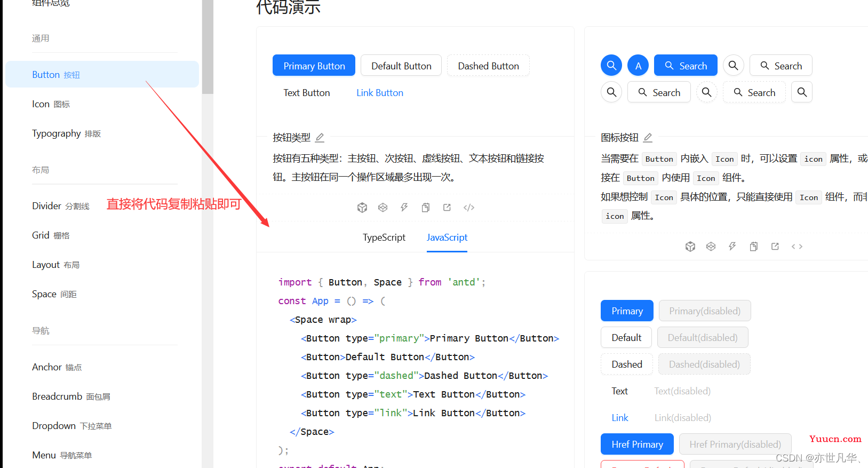Image resolution: width=868 pixels, height=468 pixels.
Task: Open Anchor 锚点 in sidebar
Action: coord(102,367)
